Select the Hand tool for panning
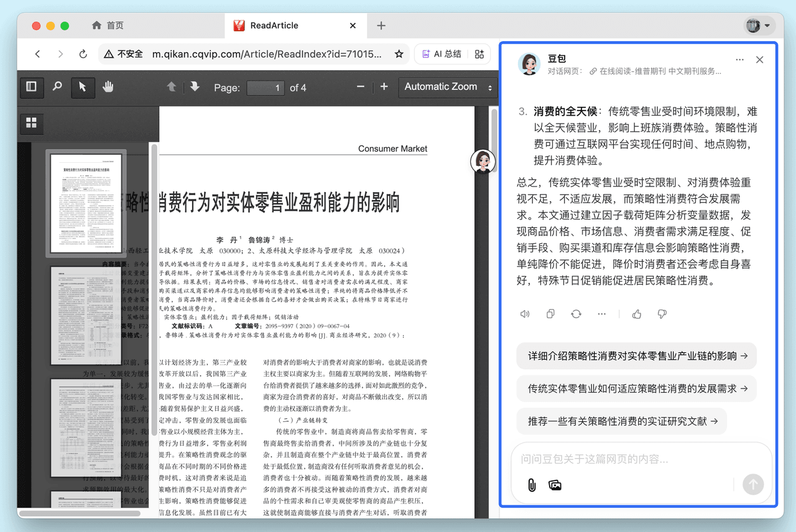This screenshot has width=796, height=532. [107, 87]
